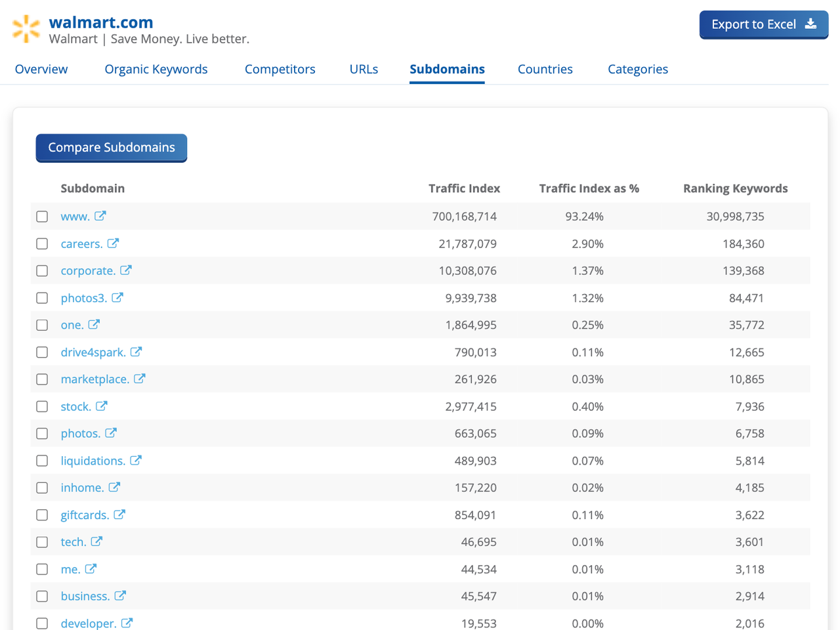
Task: Check the corporate. subdomain checkbox
Action: pyautogui.click(x=42, y=270)
